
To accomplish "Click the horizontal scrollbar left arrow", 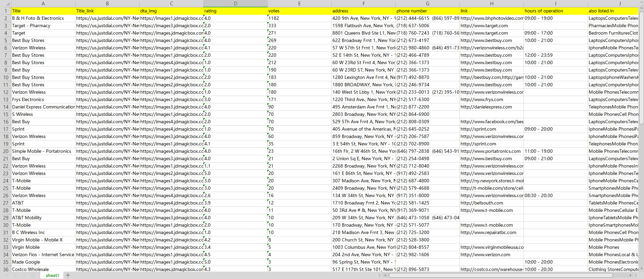I will tap(385, 275).
